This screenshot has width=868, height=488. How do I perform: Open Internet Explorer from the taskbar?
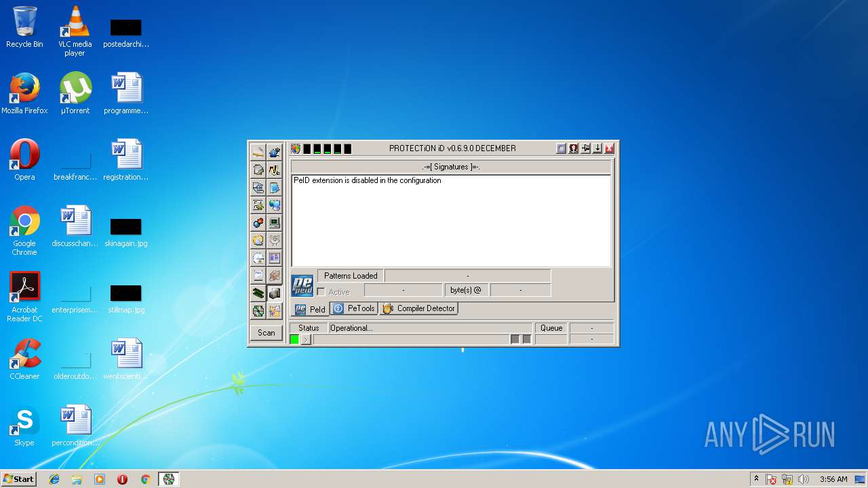tap(54, 479)
